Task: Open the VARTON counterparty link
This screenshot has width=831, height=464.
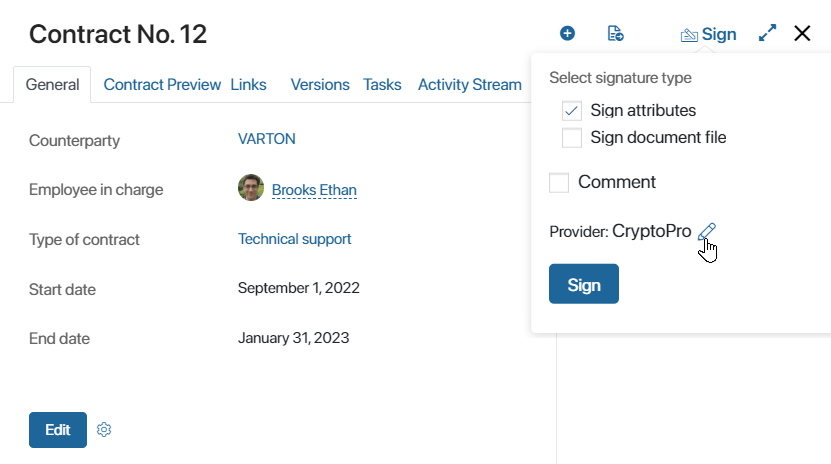Action: click(267, 139)
